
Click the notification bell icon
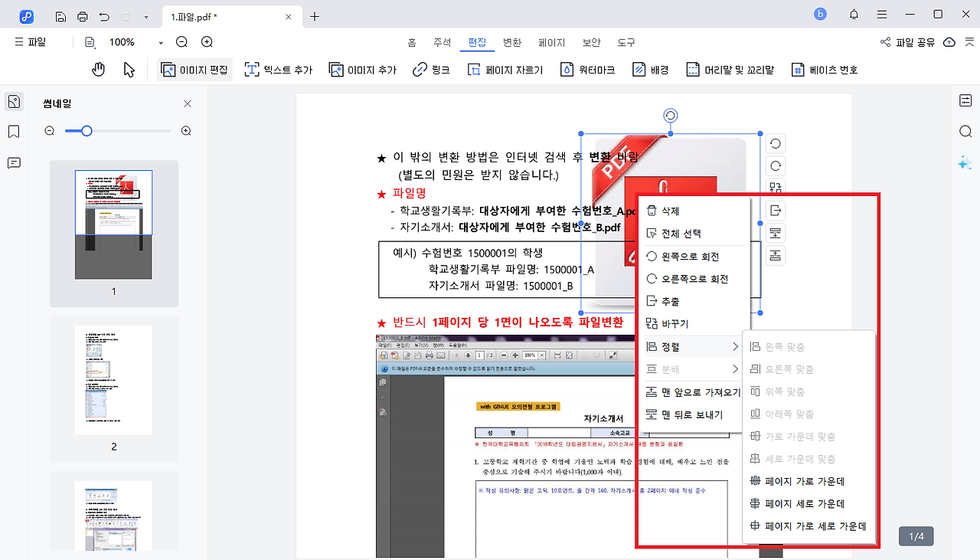pyautogui.click(x=854, y=15)
